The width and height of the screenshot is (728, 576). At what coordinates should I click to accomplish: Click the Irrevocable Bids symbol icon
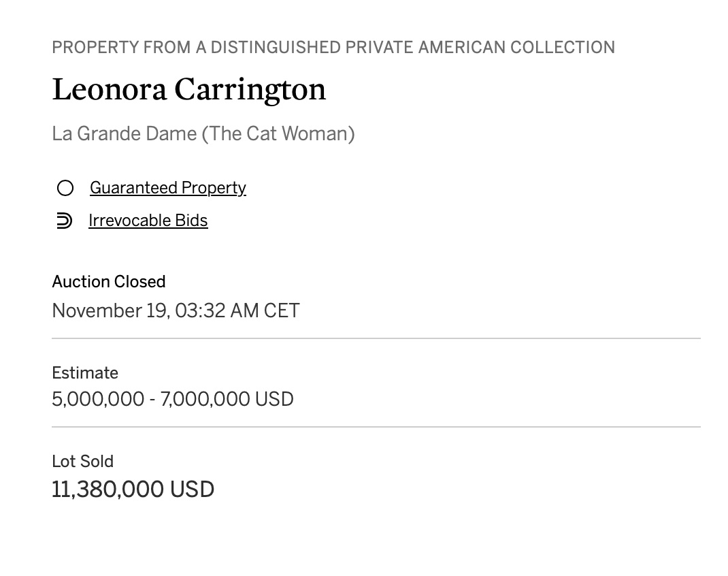(64, 221)
